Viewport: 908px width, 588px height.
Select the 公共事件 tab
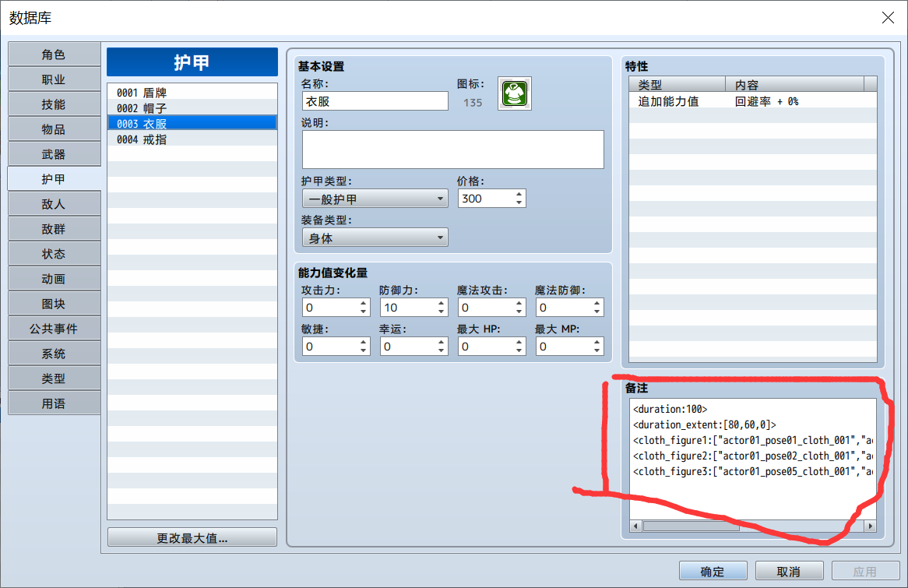[54, 329]
